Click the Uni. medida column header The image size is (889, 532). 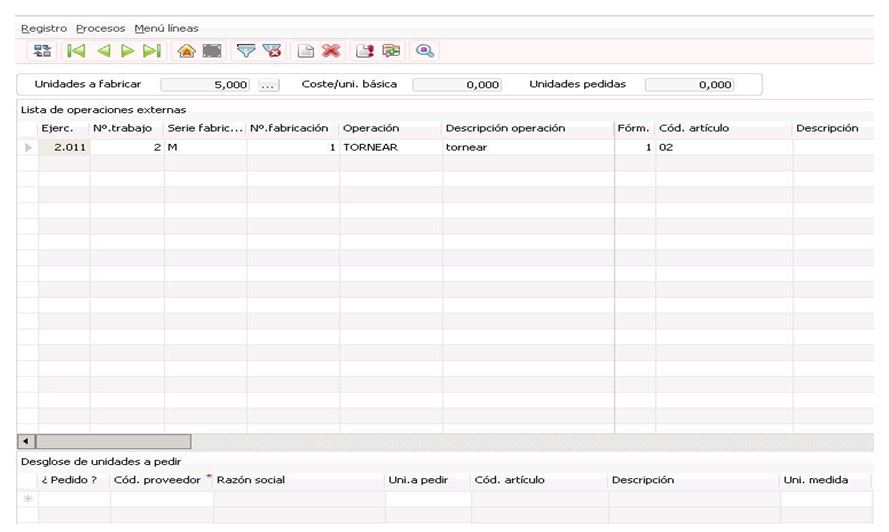click(x=825, y=480)
